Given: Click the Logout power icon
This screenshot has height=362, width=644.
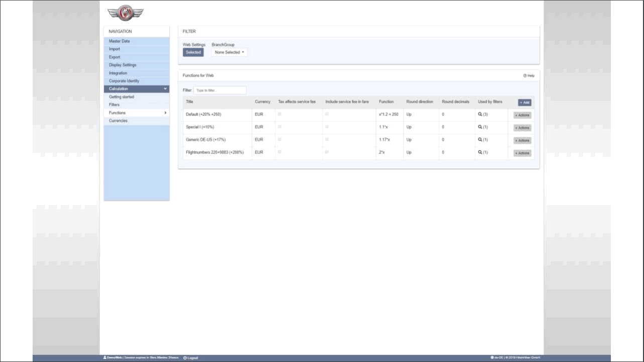Looking at the screenshot, I should (185, 358).
